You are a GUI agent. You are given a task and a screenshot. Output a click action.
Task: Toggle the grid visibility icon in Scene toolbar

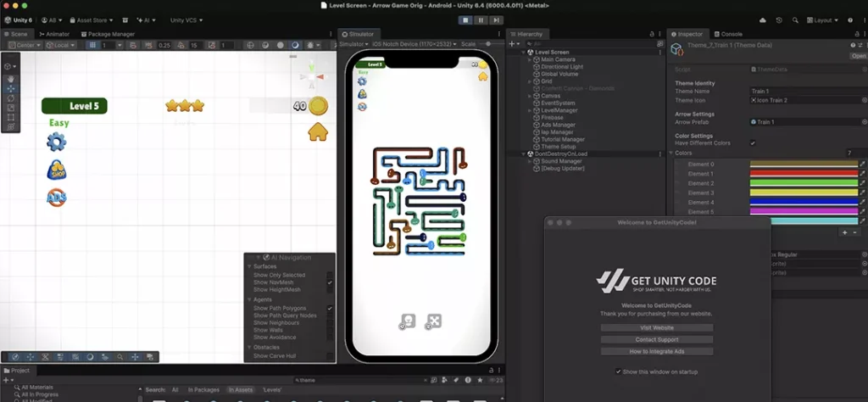pos(93,45)
